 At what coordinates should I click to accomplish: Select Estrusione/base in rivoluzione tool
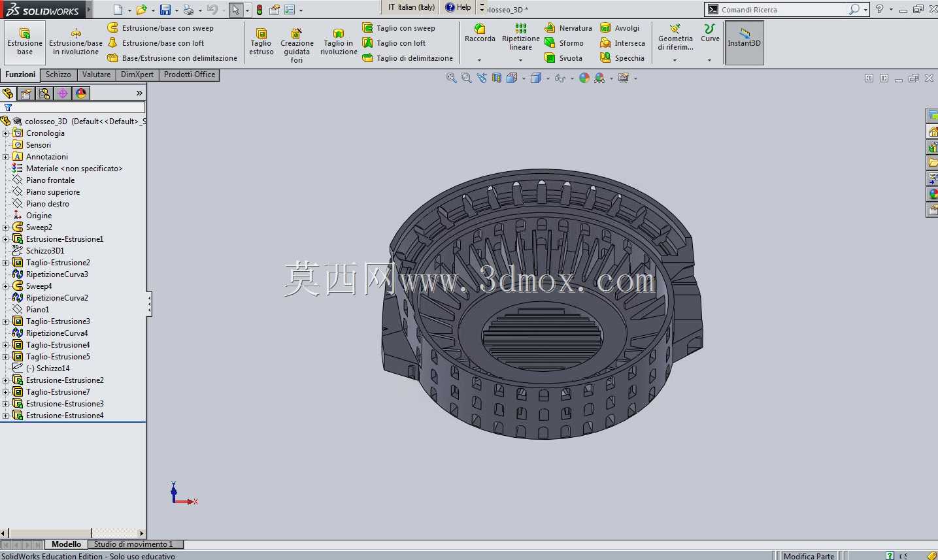(x=76, y=42)
